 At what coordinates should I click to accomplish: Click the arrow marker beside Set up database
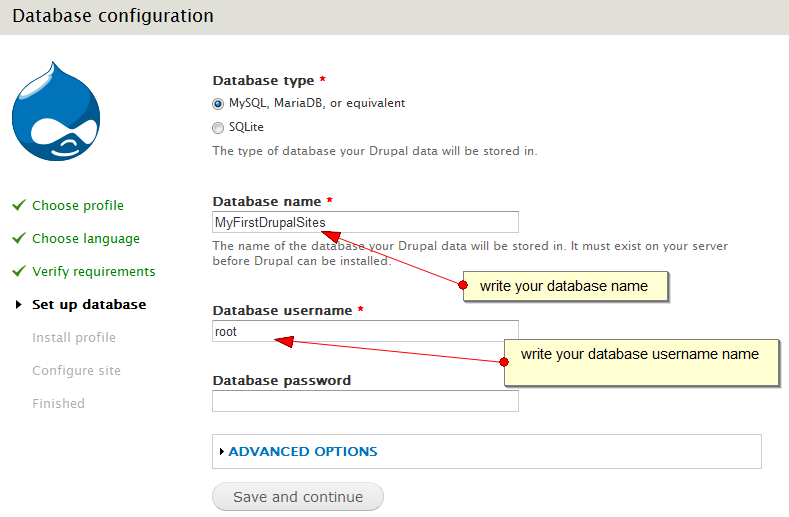pyautogui.click(x=19, y=304)
